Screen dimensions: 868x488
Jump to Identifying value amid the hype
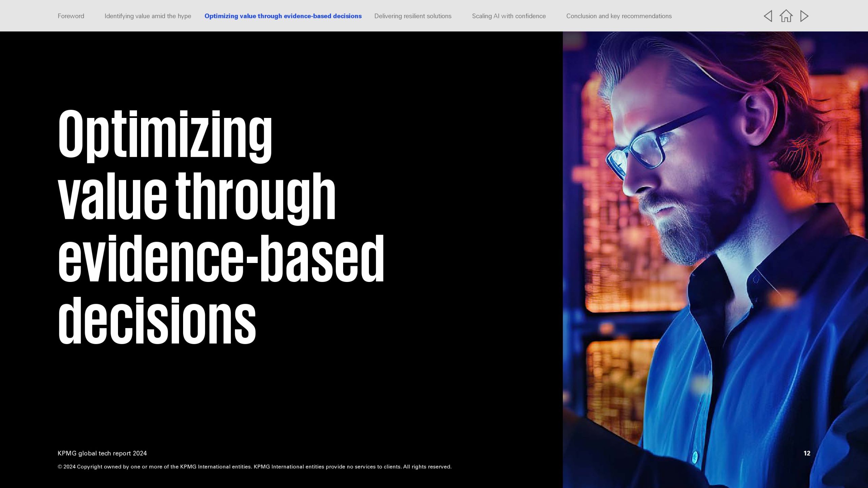pyautogui.click(x=148, y=16)
